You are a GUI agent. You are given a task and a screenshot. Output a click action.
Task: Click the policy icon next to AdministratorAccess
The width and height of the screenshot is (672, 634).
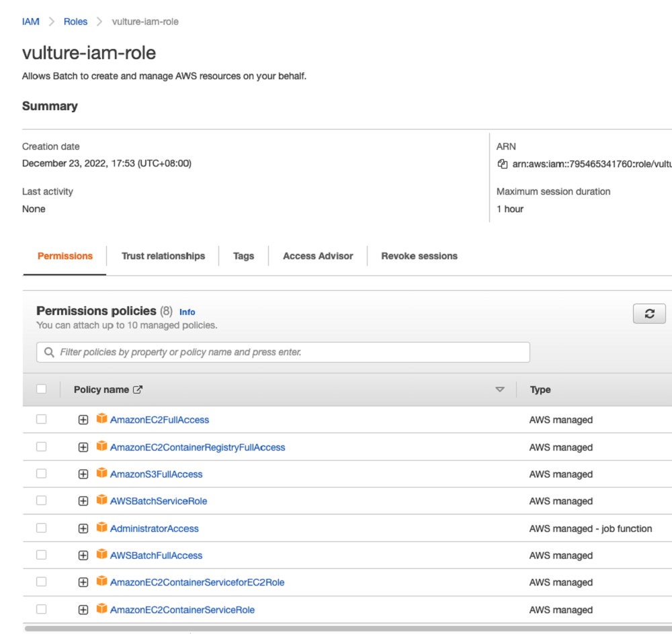(101, 527)
